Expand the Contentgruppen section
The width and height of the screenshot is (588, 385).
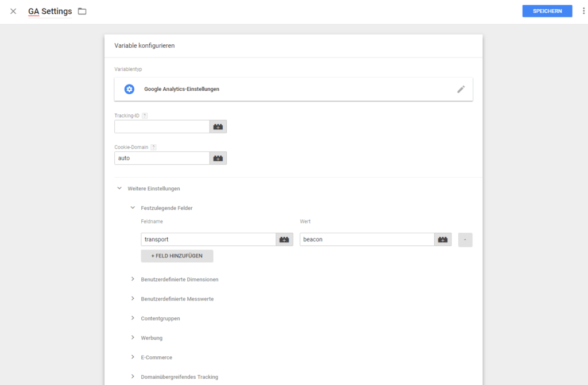(x=133, y=318)
